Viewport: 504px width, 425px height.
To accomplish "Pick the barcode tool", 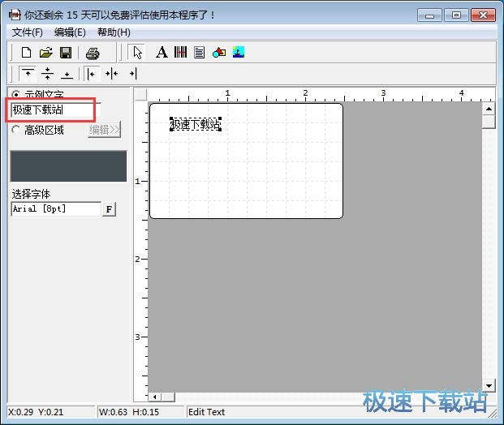I will (180, 53).
